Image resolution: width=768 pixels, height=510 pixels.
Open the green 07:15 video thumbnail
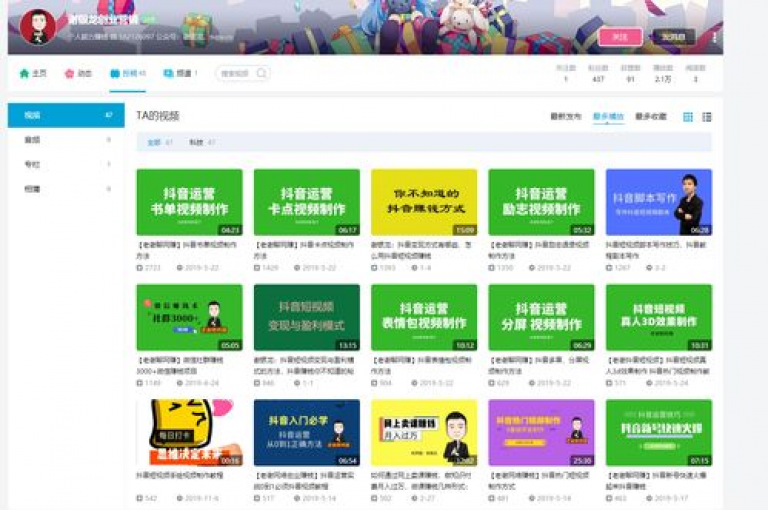659,433
